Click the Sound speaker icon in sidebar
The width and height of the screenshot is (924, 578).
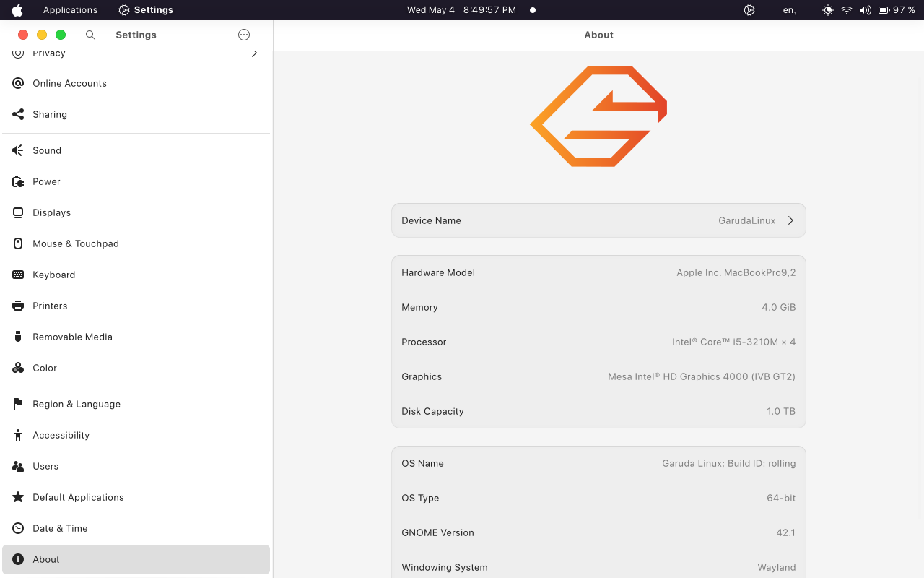point(18,150)
